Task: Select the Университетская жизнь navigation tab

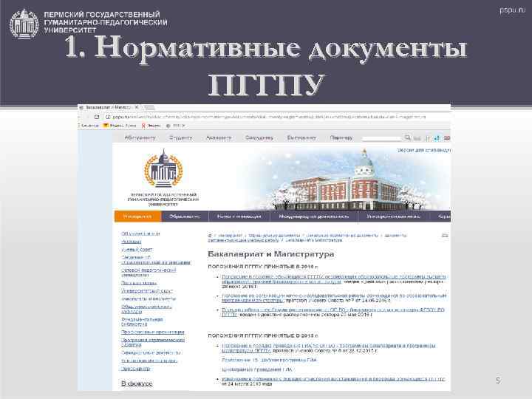Action: 394,216
